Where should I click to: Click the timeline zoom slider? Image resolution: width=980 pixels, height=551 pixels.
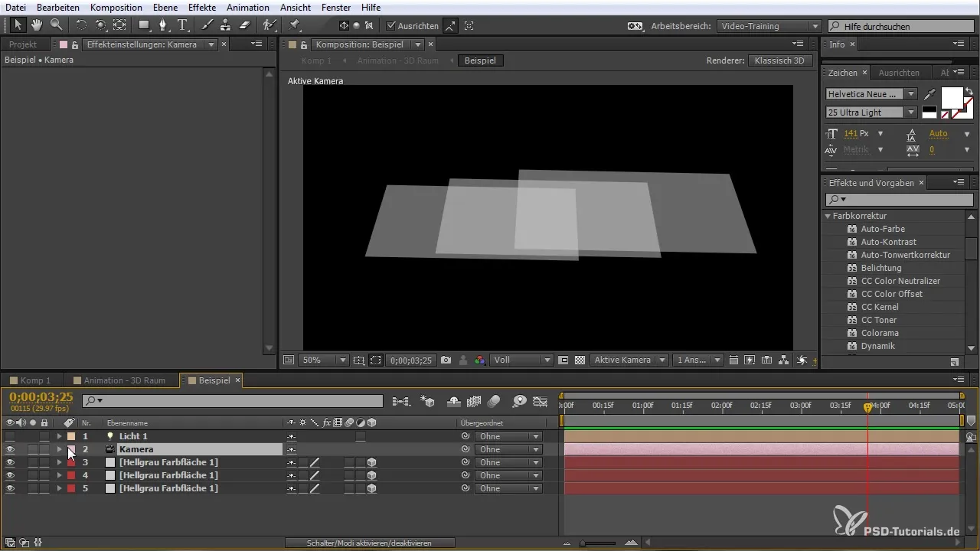(598, 543)
